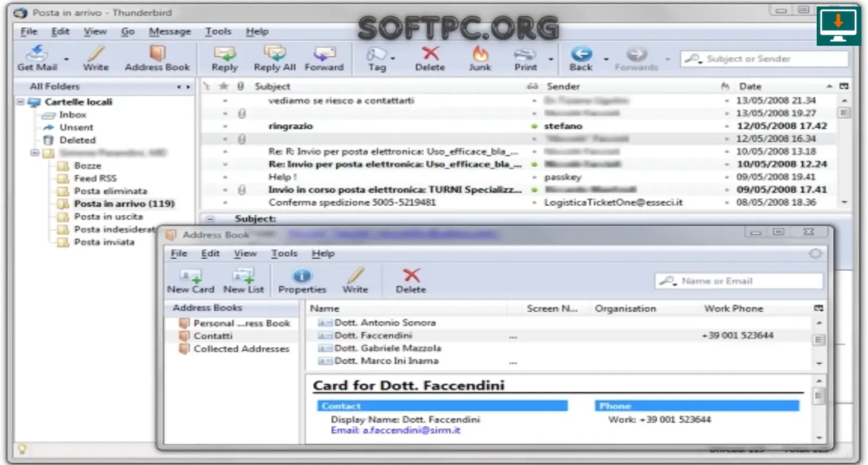The image size is (868, 465).
Task: Click the thread column header icon
Action: pos(207,86)
